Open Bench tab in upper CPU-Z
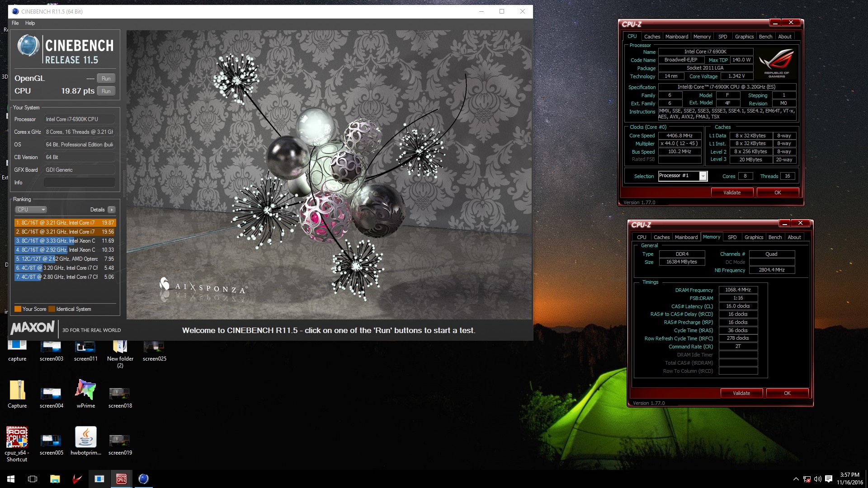The height and width of the screenshot is (488, 868). [765, 37]
